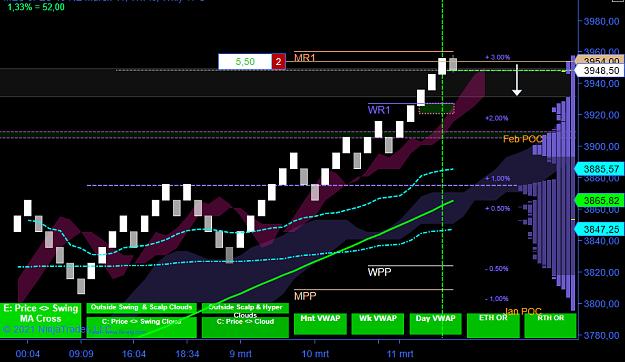625x362 pixels.
Task: Click the 3900,00 price axis label
Action: click(601, 147)
